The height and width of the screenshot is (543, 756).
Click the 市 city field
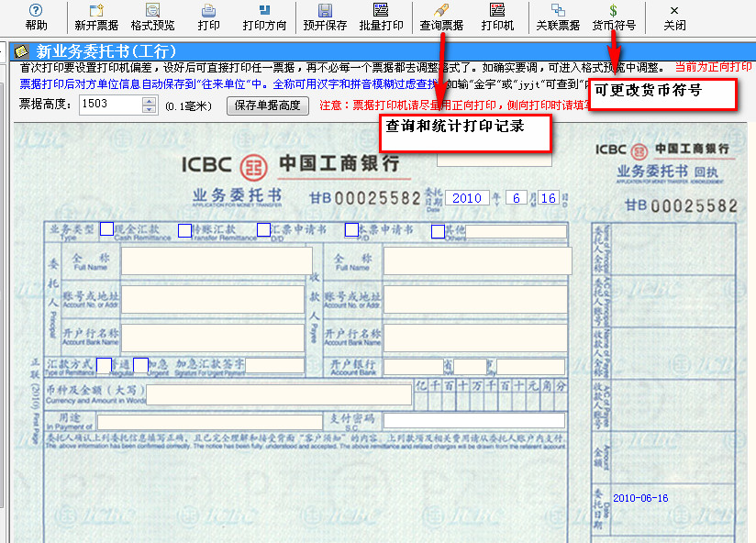[x=530, y=367]
